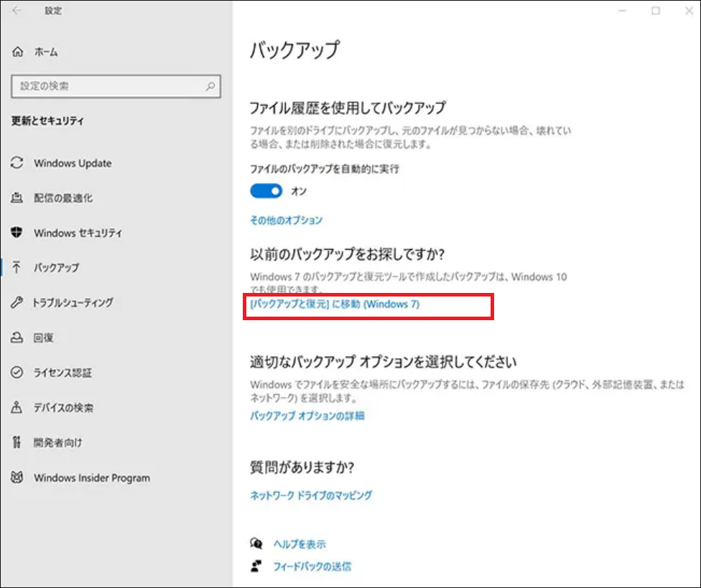
Task: Click the Home house icon
Action: (17, 52)
